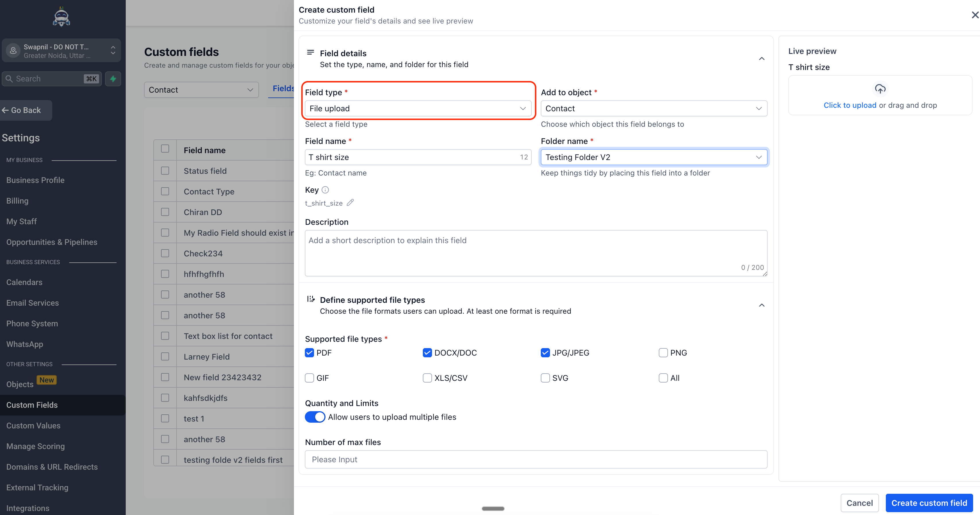Open the Field type dropdown
Screen dimensions: 980x515
(418, 108)
